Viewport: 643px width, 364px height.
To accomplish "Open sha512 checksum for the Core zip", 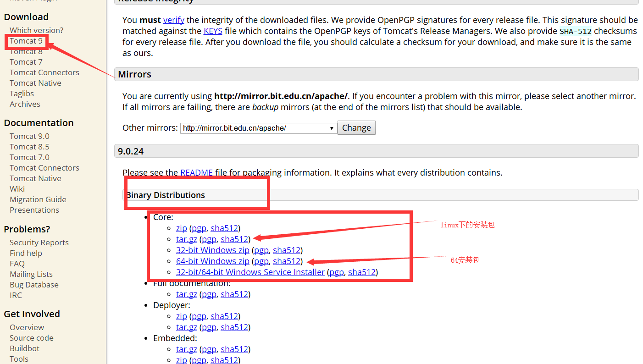I will pyautogui.click(x=224, y=228).
